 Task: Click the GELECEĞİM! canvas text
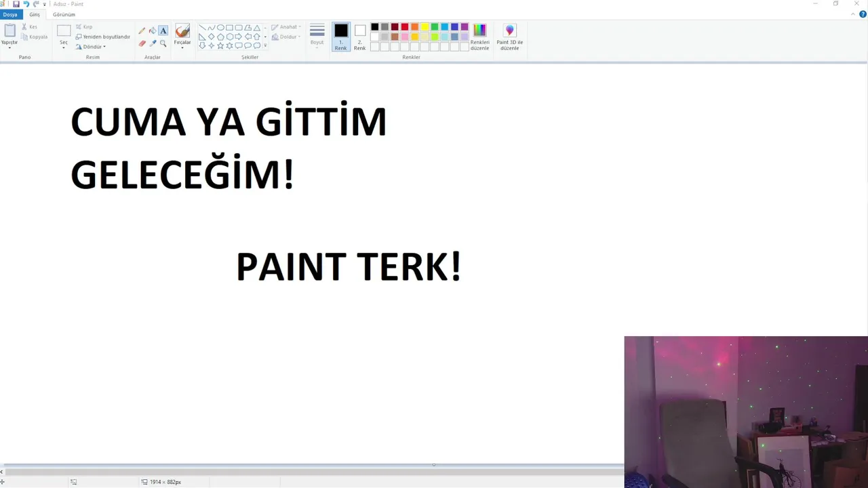(182, 174)
